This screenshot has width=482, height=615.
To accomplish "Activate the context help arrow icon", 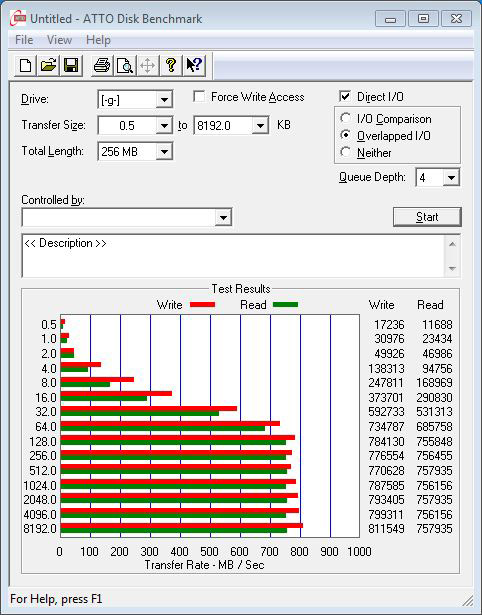I will point(194,65).
